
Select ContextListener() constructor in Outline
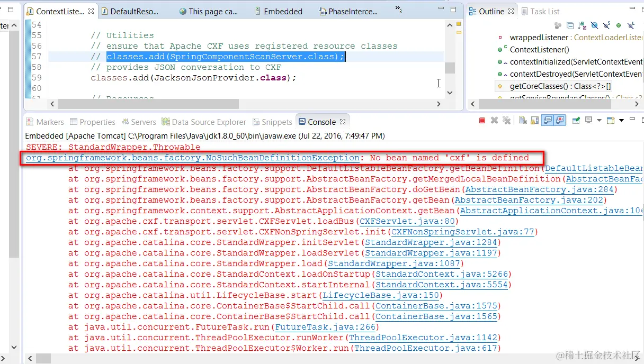point(533,50)
